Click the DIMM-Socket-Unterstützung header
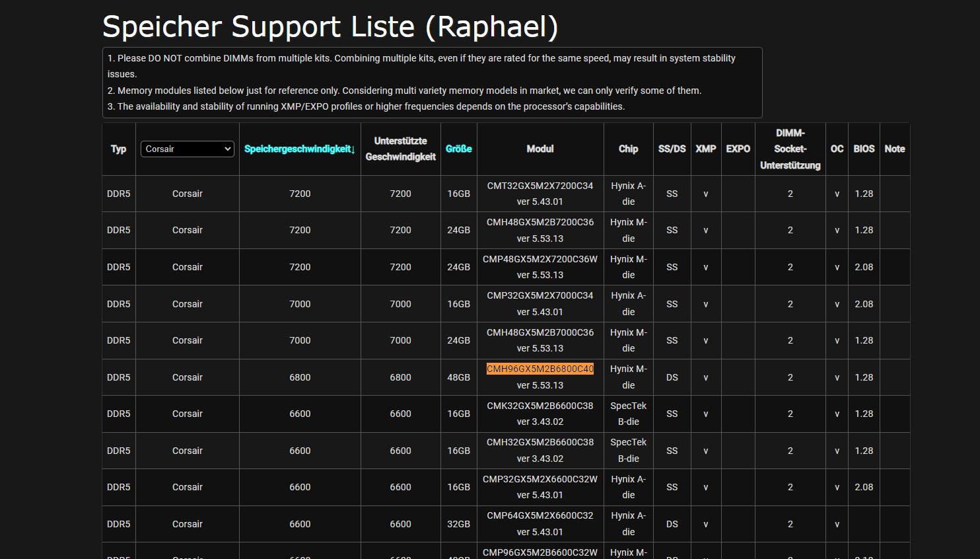This screenshot has height=559, width=980. point(790,149)
